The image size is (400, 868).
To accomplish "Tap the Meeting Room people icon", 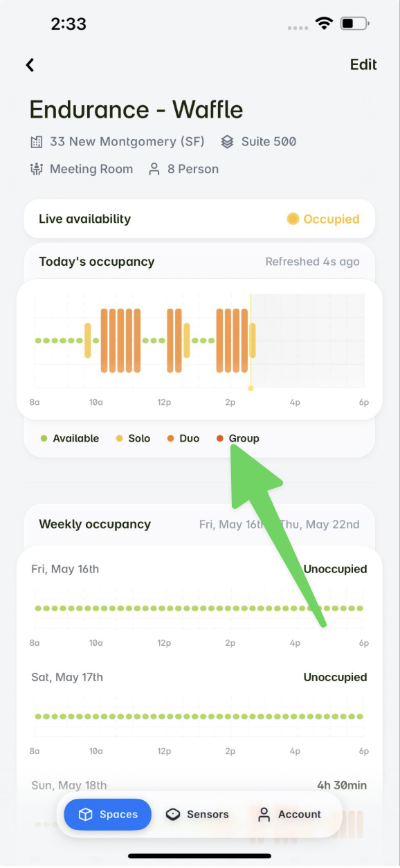I will (x=37, y=169).
